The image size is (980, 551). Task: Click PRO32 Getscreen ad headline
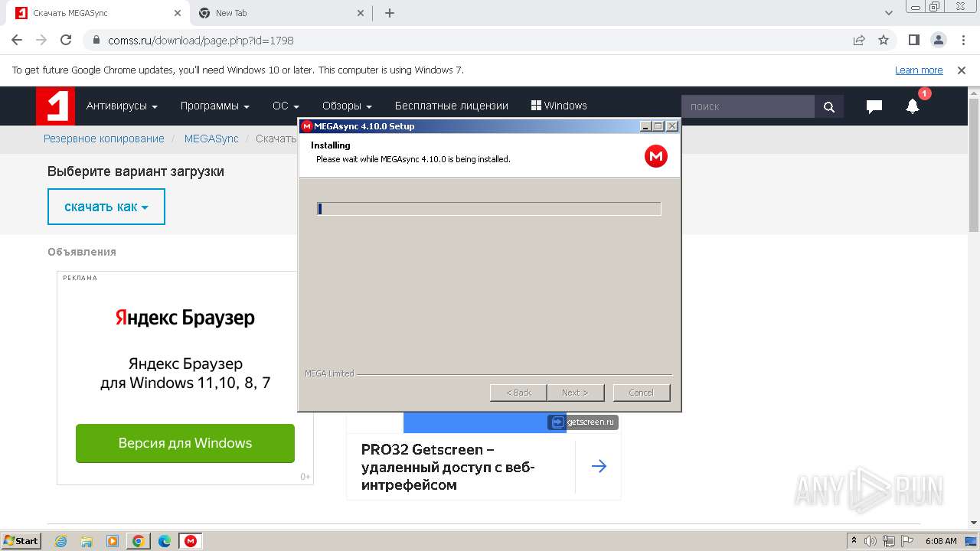pos(448,467)
